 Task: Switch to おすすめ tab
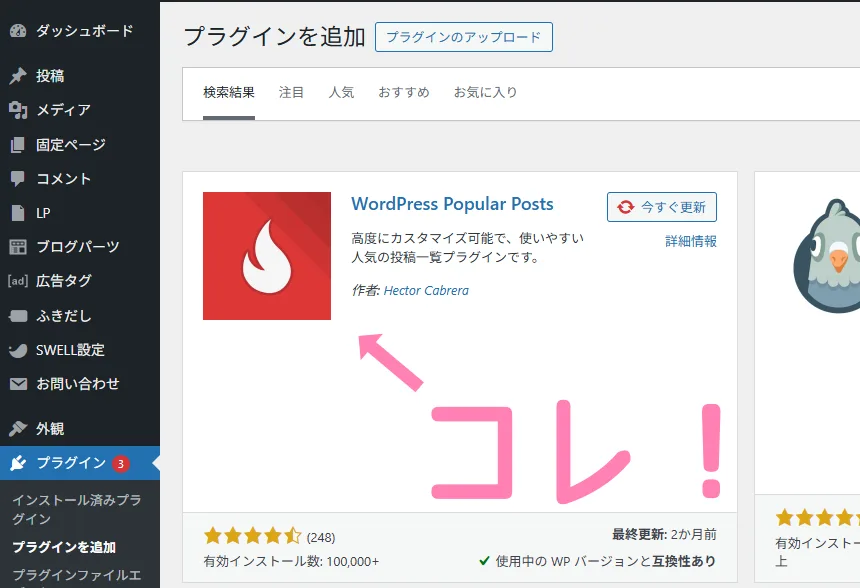click(x=404, y=93)
